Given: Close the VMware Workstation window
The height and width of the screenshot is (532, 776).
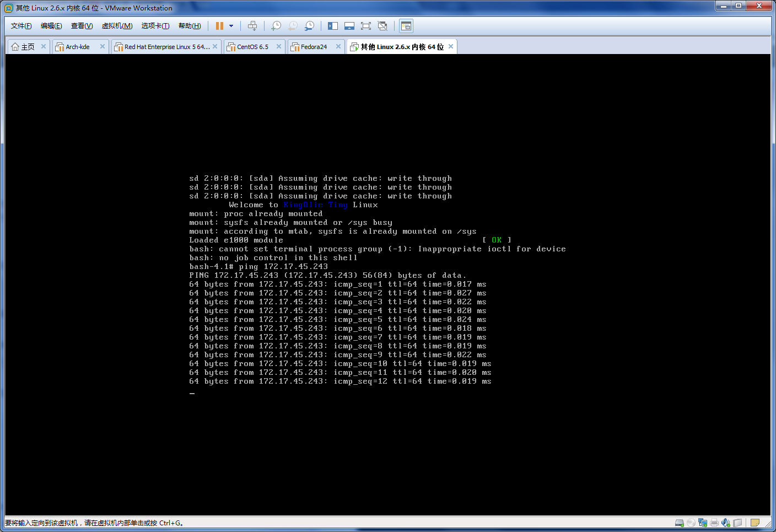Looking at the screenshot, I should 759,6.
